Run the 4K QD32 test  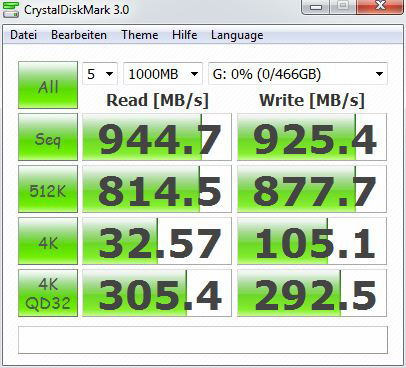(x=48, y=293)
